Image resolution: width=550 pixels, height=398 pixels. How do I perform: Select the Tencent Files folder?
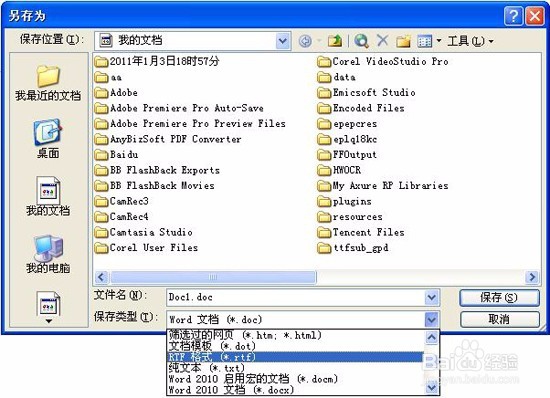pyautogui.click(x=361, y=232)
